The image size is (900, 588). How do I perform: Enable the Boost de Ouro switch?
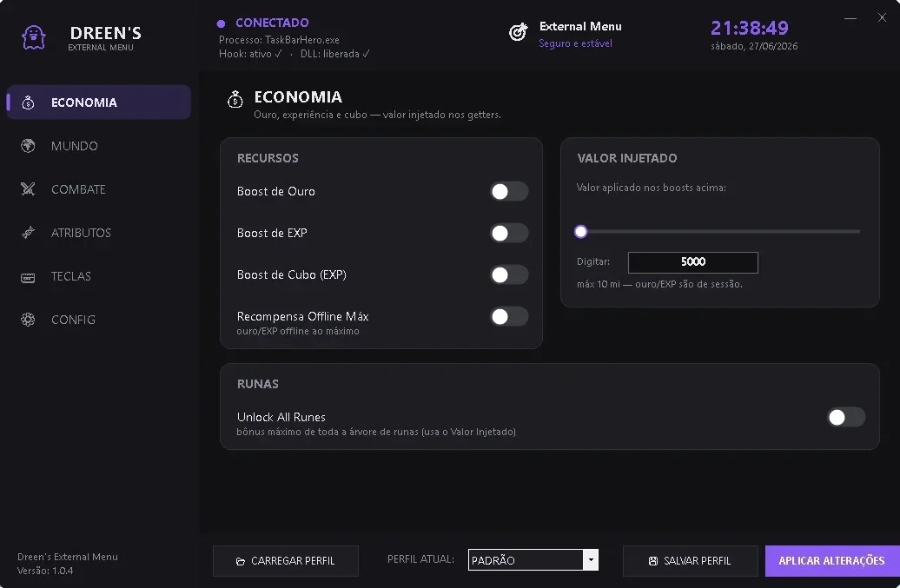click(x=508, y=192)
